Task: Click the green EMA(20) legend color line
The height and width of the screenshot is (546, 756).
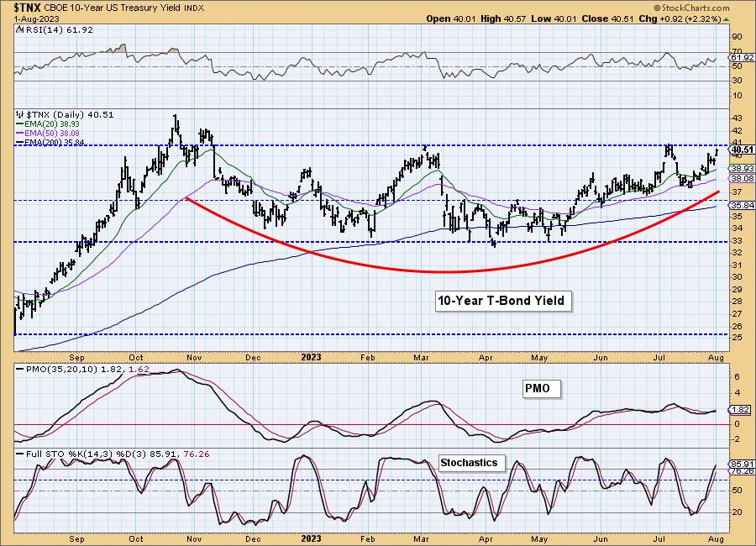Action: 20,124
